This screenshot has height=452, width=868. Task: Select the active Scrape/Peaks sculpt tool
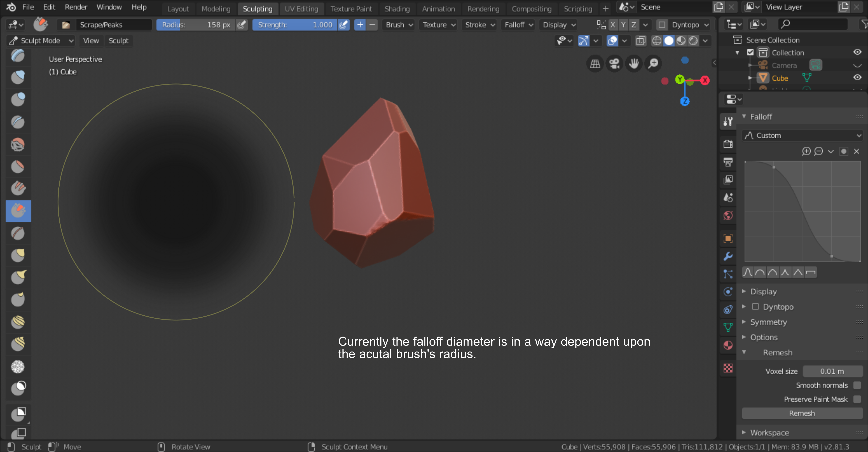18,211
